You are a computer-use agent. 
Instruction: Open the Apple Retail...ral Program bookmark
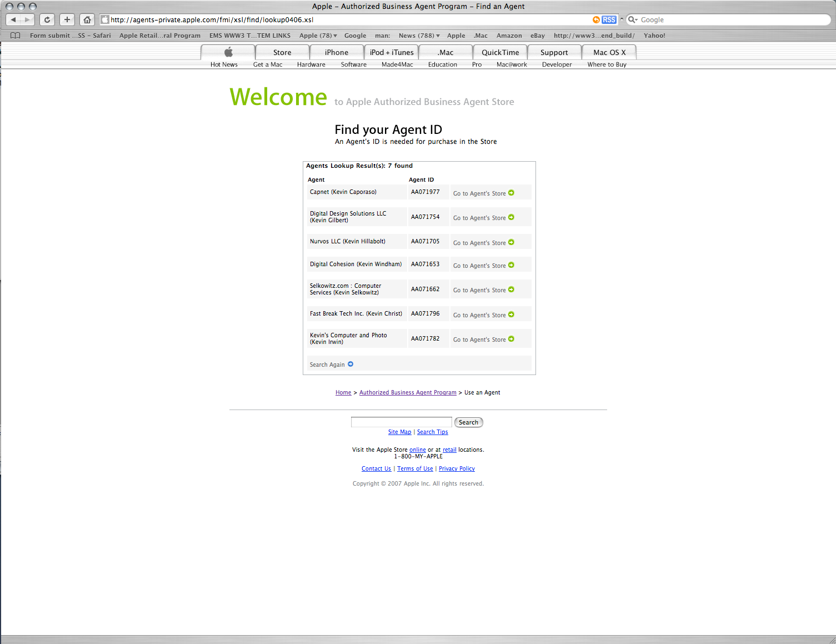tap(159, 36)
